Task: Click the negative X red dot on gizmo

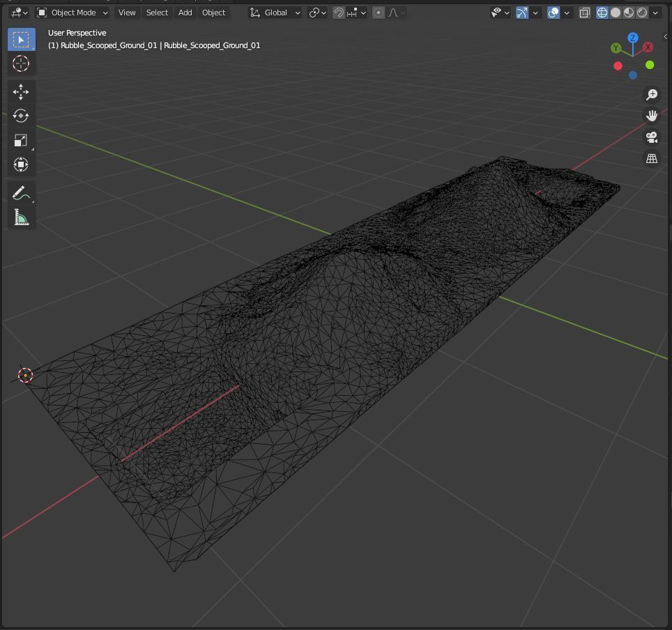Action: [618, 66]
